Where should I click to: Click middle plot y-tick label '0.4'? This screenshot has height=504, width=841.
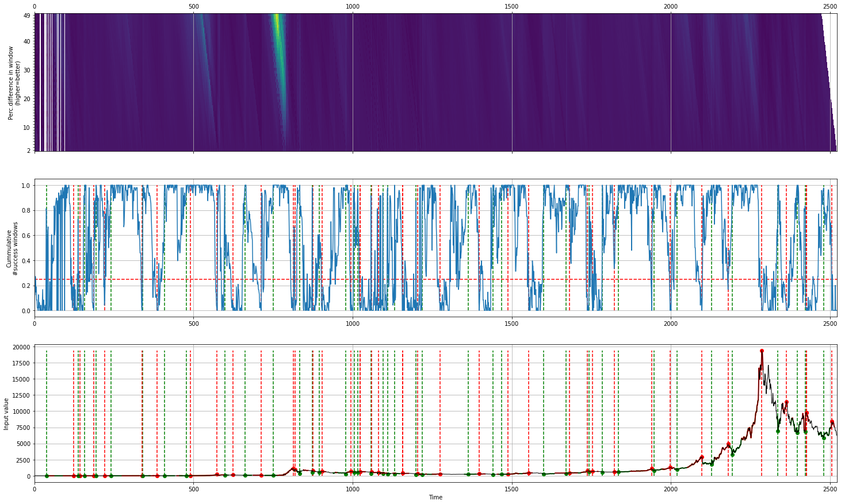(x=26, y=261)
